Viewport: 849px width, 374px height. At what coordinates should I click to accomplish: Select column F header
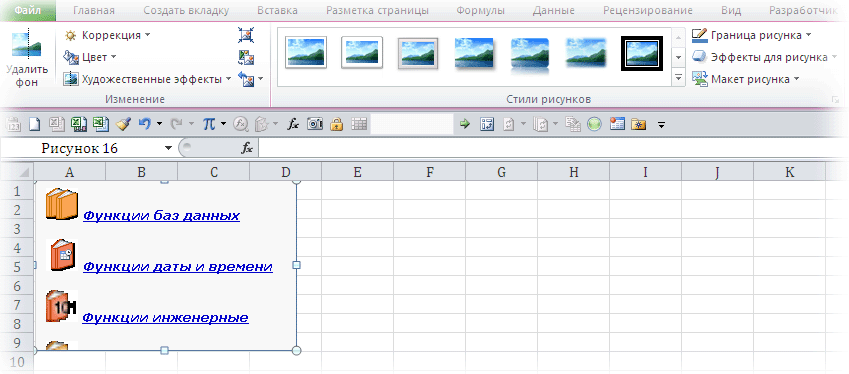click(429, 172)
